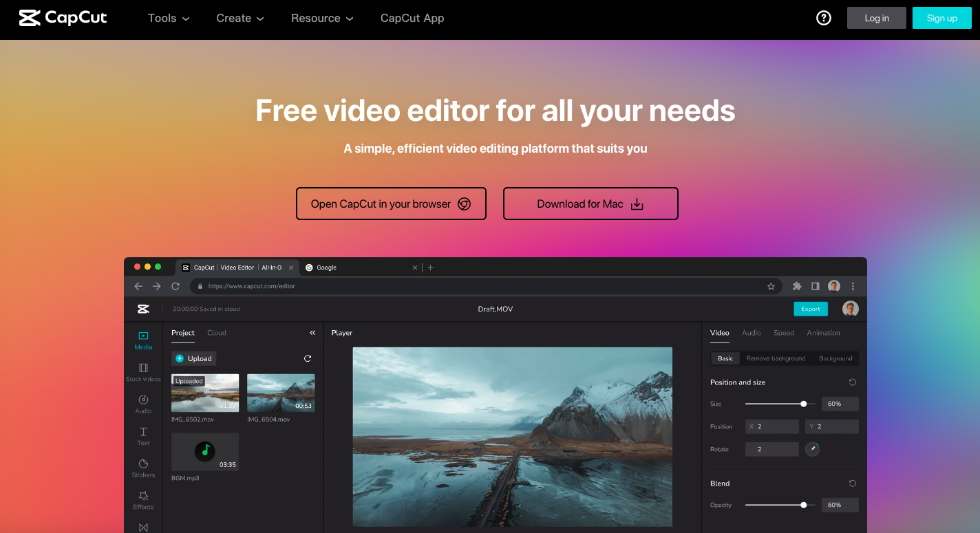The height and width of the screenshot is (533, 980).
Task: Click the Rotate value field
Action: (x=772, y=449)
